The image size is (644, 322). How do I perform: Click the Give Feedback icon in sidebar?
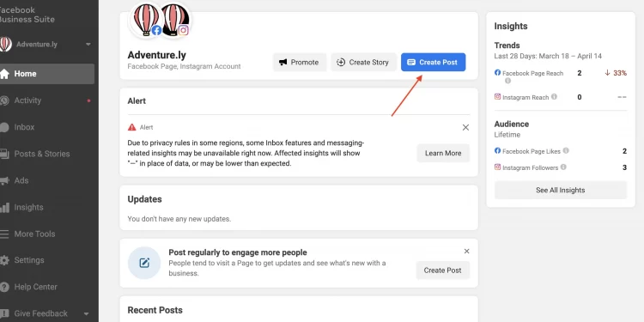click(4, 313)
